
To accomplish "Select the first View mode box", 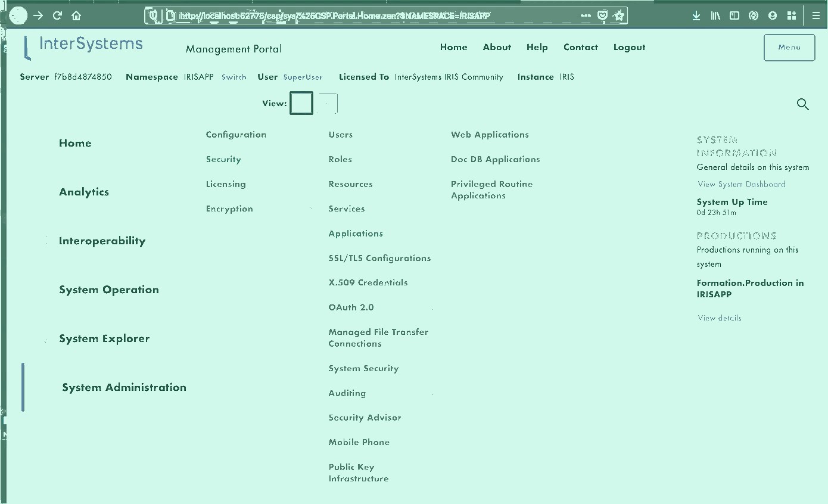I will tap(301, 102).
